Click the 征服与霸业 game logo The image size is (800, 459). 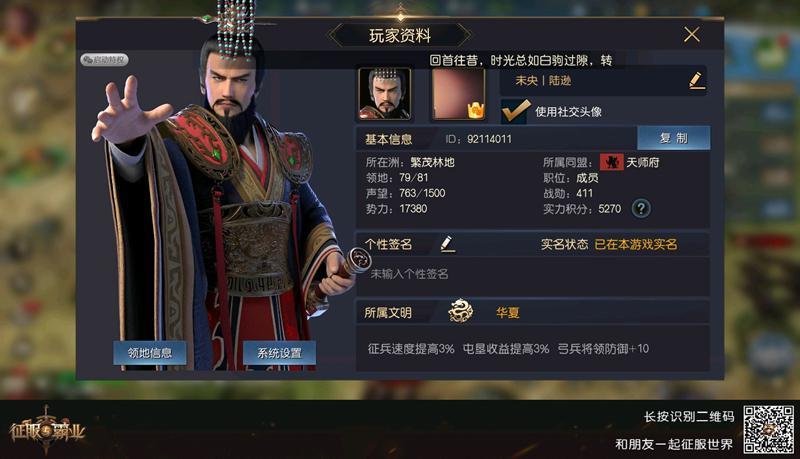click(x=46, y=430)
